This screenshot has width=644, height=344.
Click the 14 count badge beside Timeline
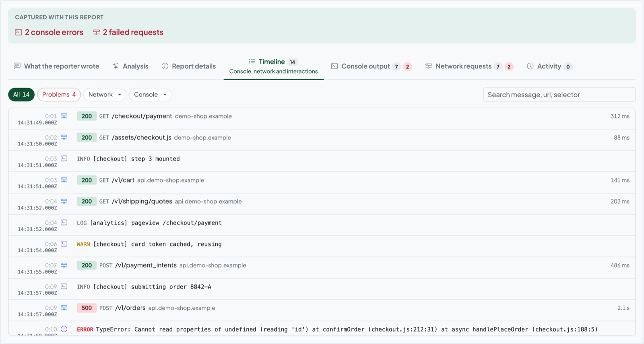tap(293, 62)
